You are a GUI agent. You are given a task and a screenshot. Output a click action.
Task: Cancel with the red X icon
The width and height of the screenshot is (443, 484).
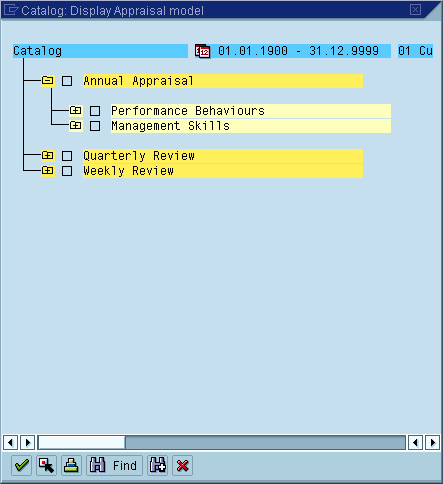point(182,465)
